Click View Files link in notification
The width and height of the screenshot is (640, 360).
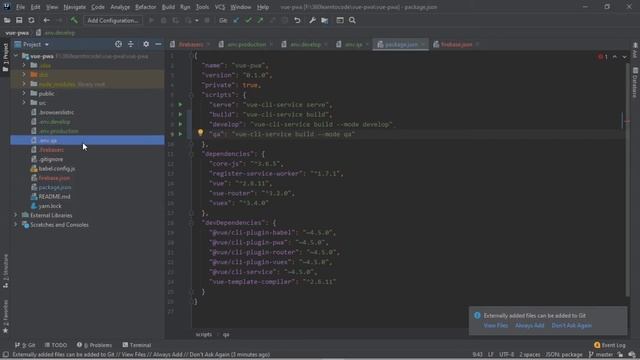click(496, 326)
